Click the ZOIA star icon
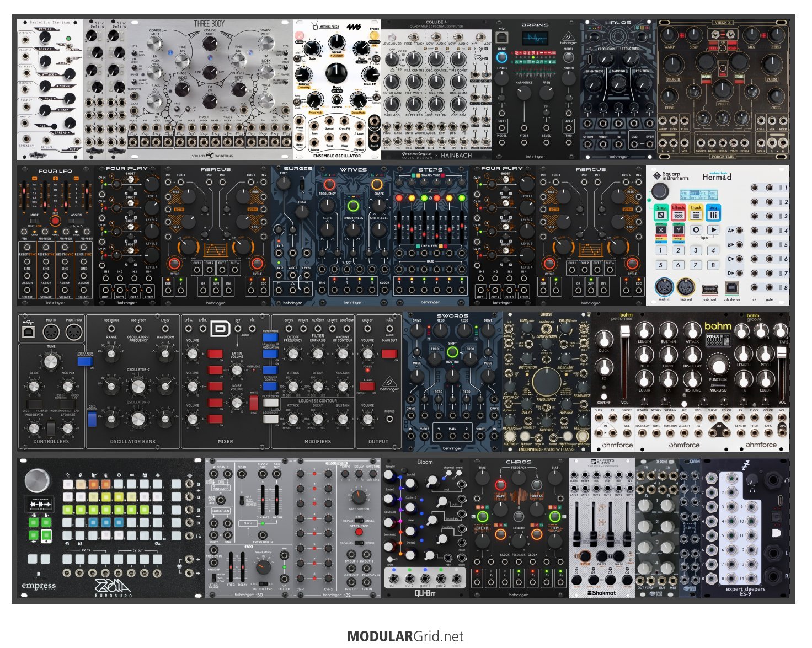The width and height of the screenshot is (812, 648). [119, 475]
